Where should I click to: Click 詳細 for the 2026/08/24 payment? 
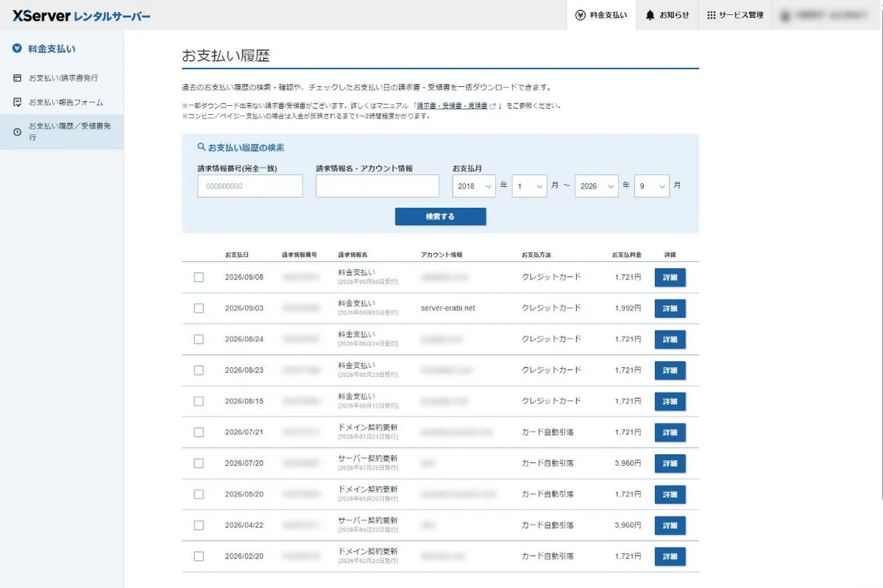coord(670,339)
